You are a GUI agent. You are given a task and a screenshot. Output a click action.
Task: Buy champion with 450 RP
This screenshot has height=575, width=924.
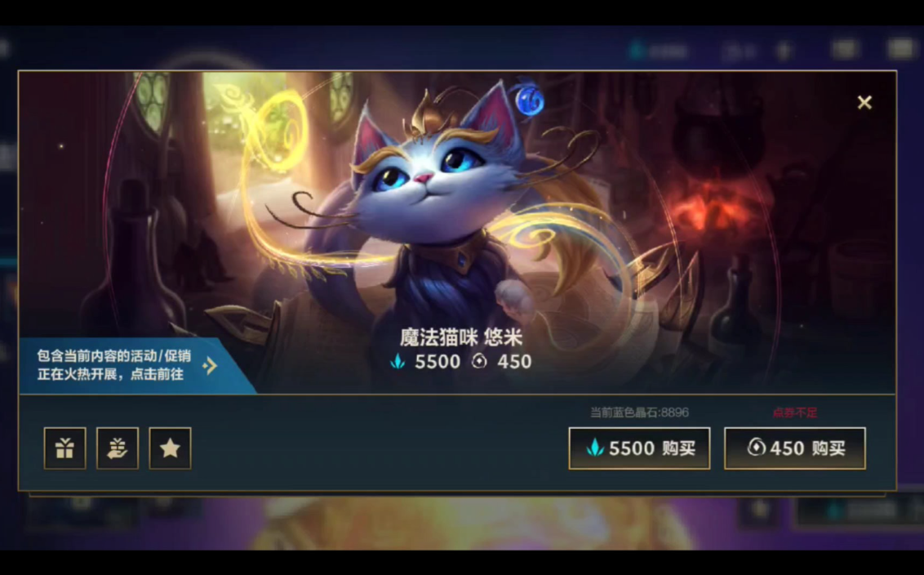click(x=795, y=448)
